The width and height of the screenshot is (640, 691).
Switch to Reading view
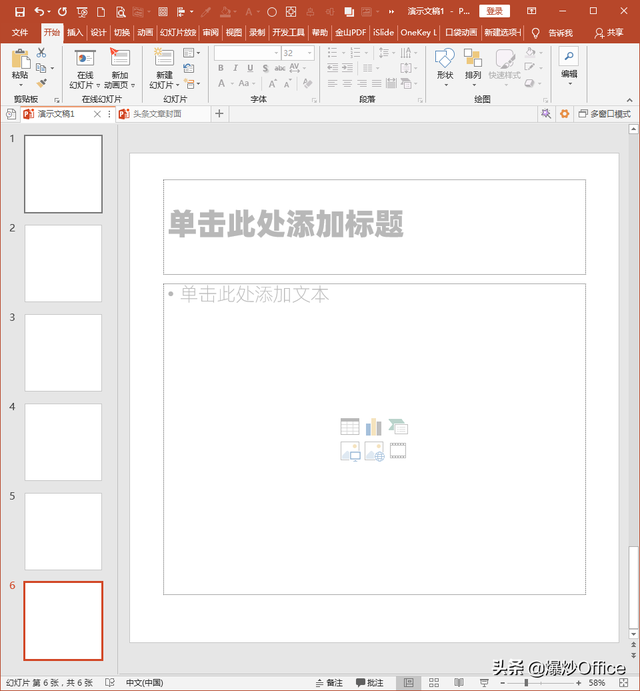click(459, 683)
